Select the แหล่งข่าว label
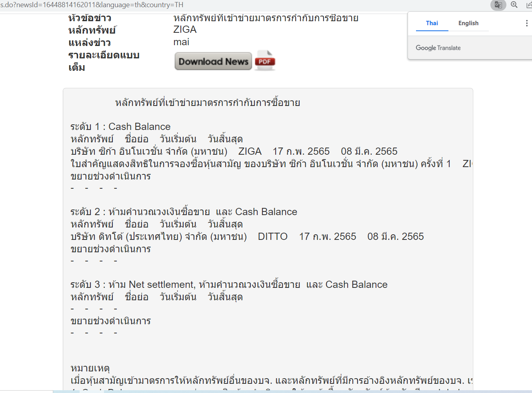Screen dimensions: 532x393 89,43
